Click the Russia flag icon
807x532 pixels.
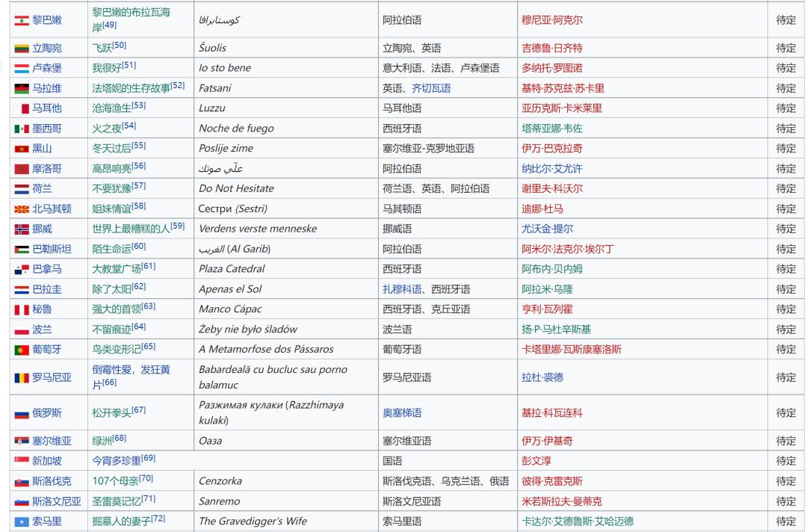[22, 413]
